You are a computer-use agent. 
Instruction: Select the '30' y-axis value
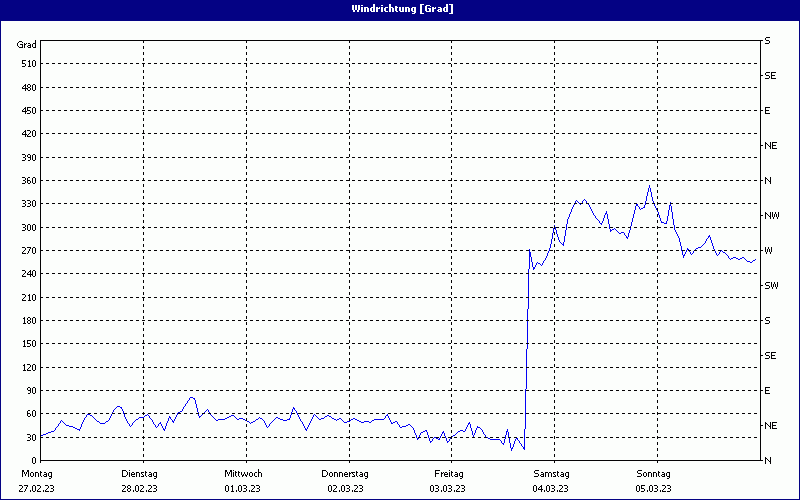pyautogui.click(x=31, y=437)
